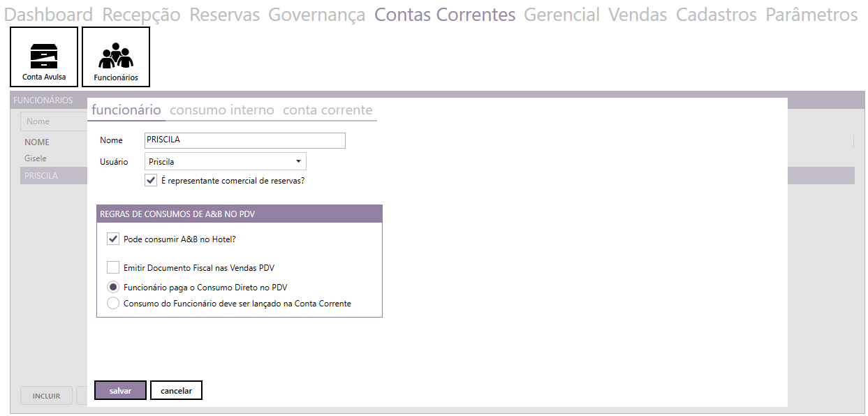Click the cancelar button
Image resolution: width=868 pixels, height=416 pixels.
pos(176,391)
